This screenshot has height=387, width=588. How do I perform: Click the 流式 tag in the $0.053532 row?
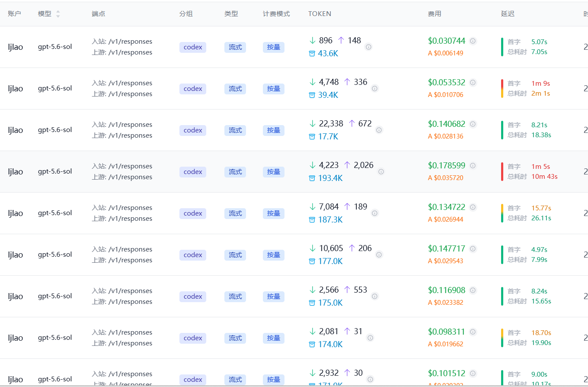pos(235,89)
